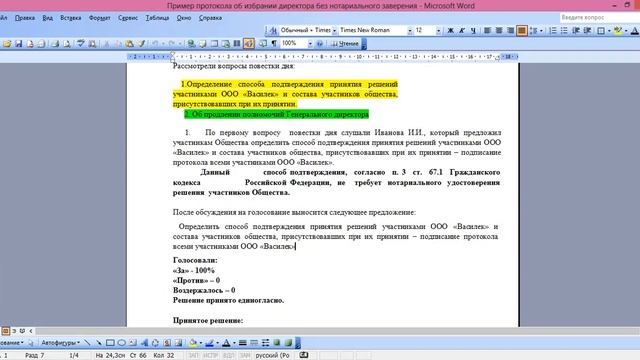
Task: Toggle underline formatting (Ч)
Action: pos(473,31)
